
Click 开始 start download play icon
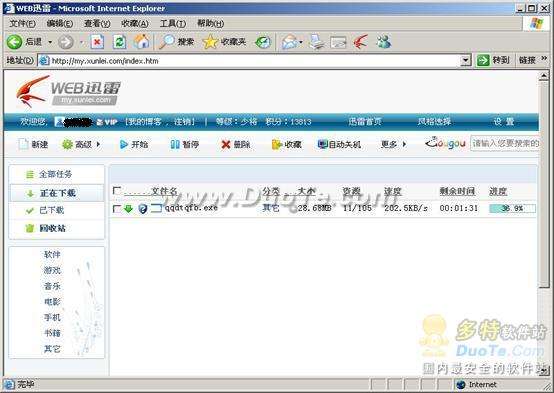pos(123,144)
